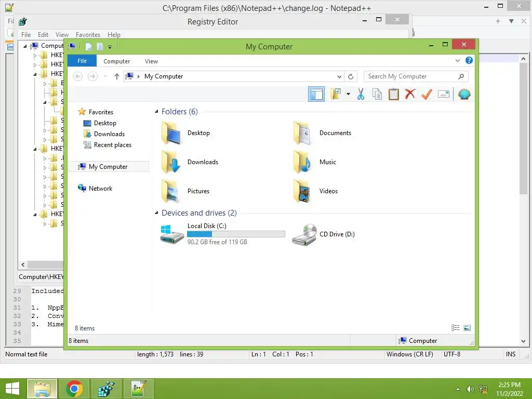The height and width of the screenshot is (399, 532).
Task: Click the Forward navigation arrow
Action: (x=92, y=76)
